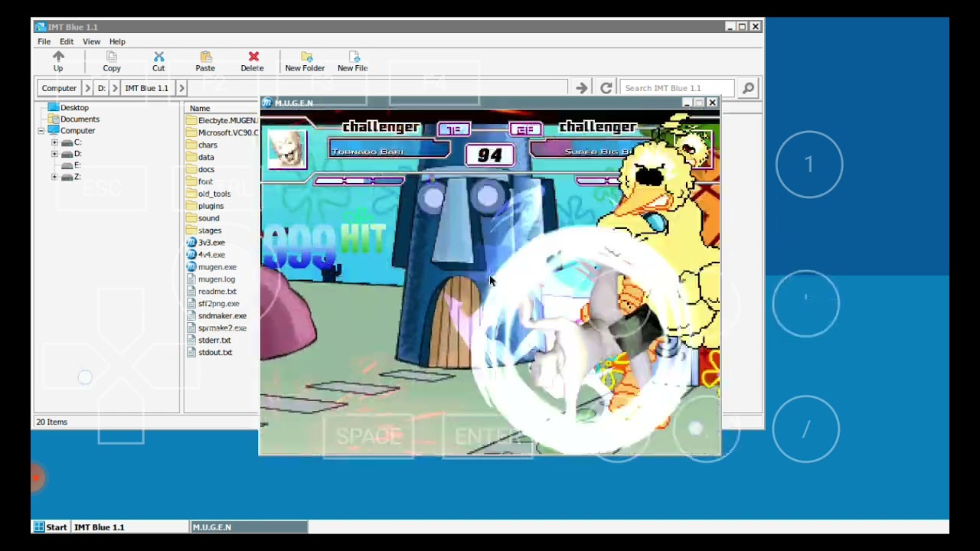Open breadcrumb arrow after IMT Blue 1.1

click(x=181, y=88)
